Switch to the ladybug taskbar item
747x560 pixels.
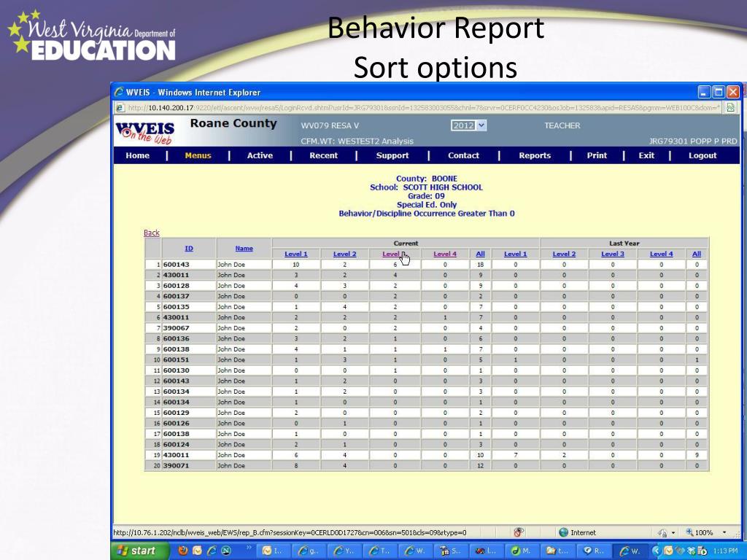pyautogui.click(x=486, y=551)
